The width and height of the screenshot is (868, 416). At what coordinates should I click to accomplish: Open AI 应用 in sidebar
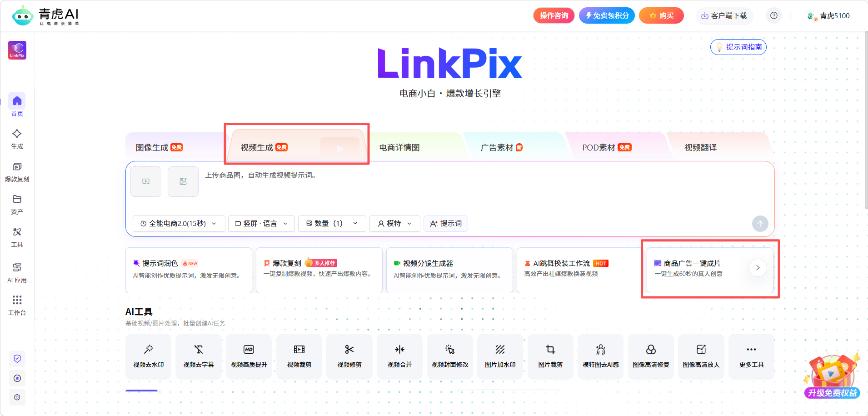click(17, 273)
